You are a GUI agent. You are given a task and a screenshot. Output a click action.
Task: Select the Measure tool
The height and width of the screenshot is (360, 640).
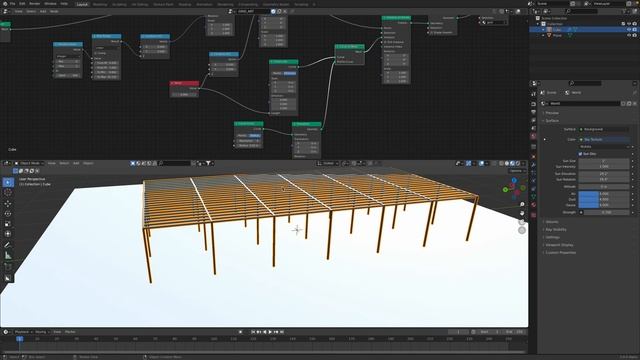(x=8, y=256)
